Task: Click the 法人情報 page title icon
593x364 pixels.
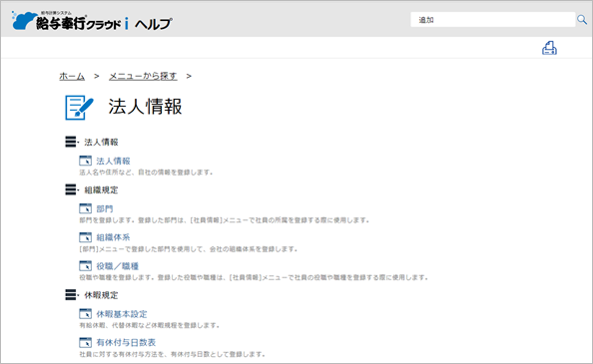Action: tap(79, 108)
